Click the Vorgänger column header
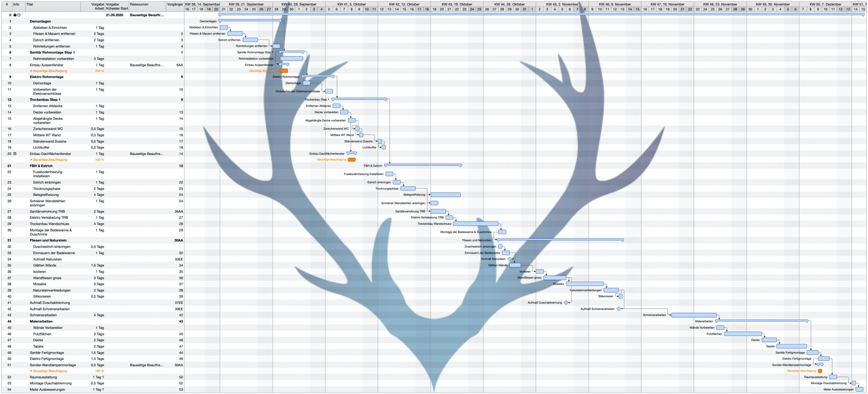 [175, 4]
